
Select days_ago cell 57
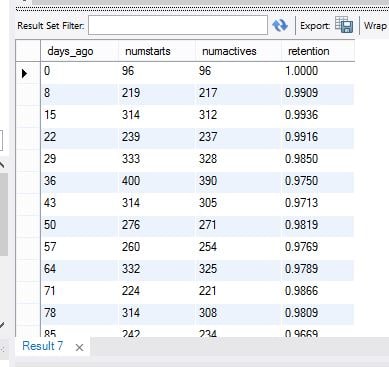pos(79,247)
